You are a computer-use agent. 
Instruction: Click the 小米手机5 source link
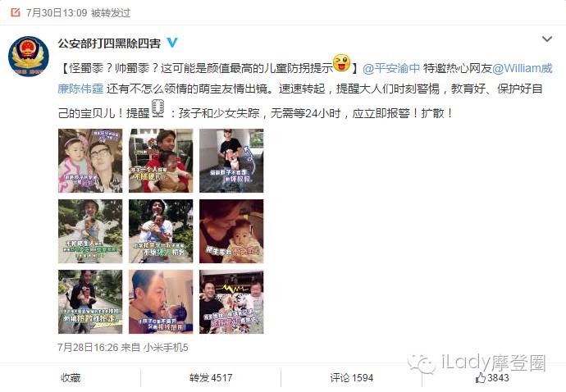coord(166,347)
